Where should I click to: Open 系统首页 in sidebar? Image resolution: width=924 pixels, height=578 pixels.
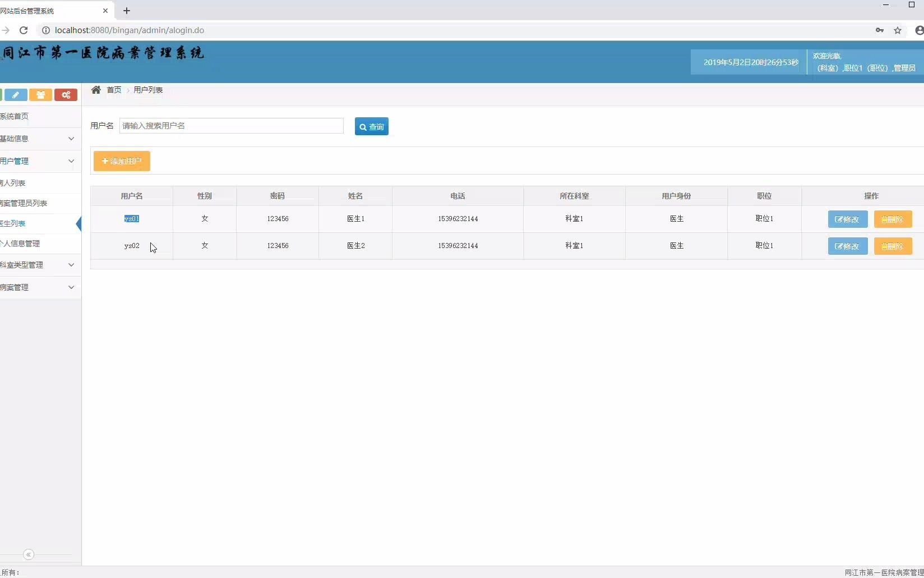[40, 116]
